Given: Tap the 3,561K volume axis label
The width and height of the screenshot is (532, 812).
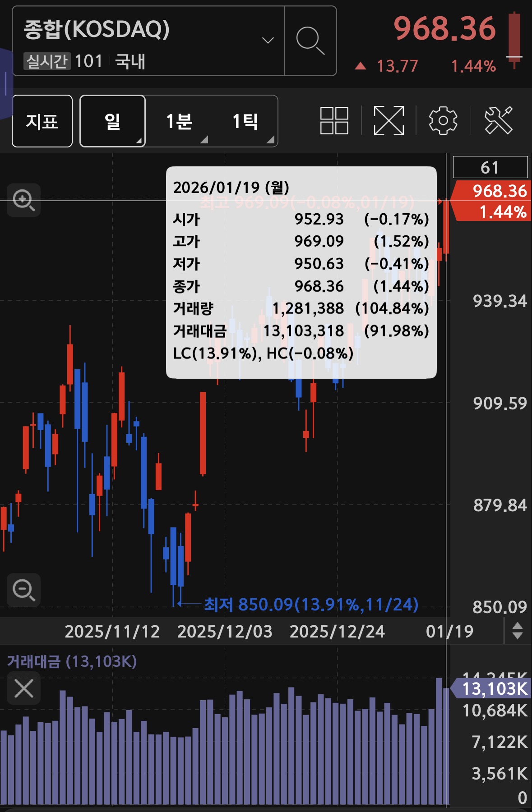Looking at the screenshot, I should click(500, 774).
